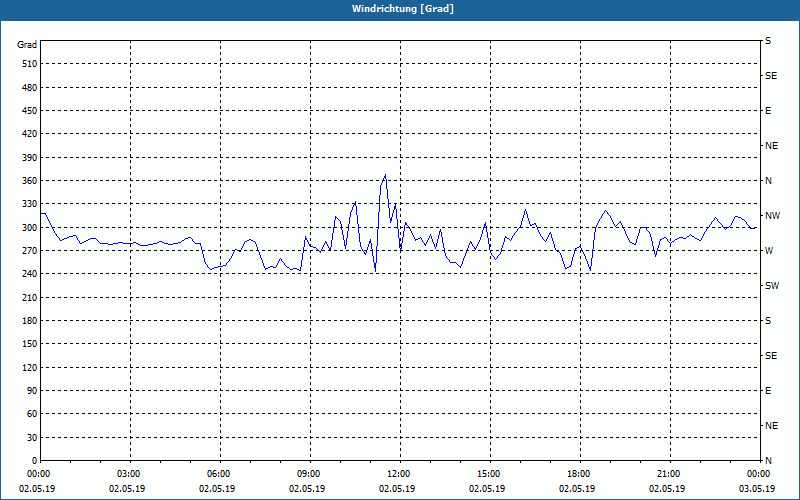The image size is (800, 500).
Task: Choose the "300" y-axis value
Action: coord(30,228)
